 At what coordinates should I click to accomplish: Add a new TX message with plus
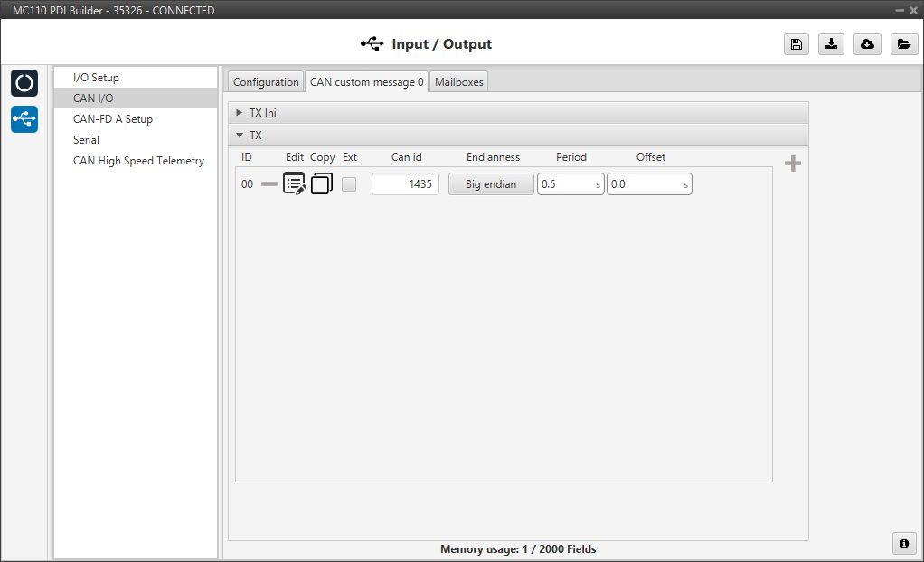tap(793, 164)
